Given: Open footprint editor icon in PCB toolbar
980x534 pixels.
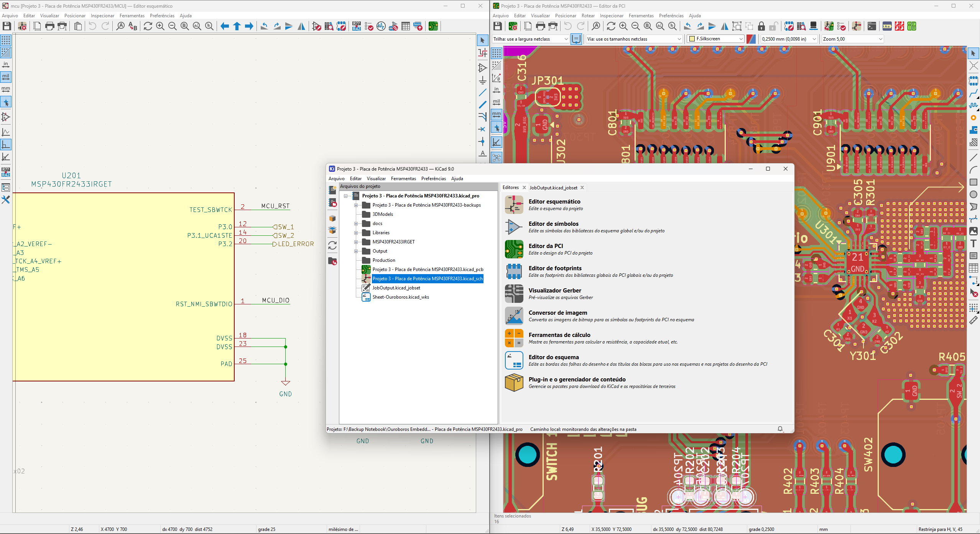Looking at the screenshot, I should point(789,26).
